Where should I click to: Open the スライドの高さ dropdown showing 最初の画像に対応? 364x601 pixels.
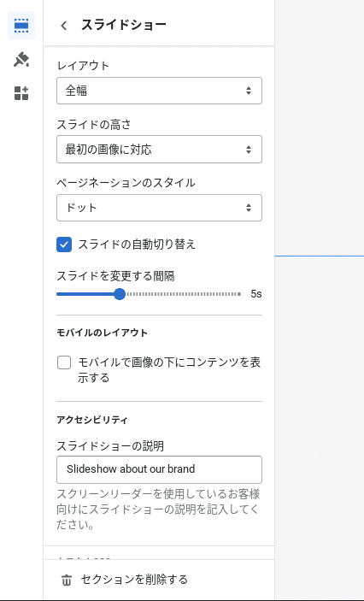pyautogui.click(x=160, y=150)
